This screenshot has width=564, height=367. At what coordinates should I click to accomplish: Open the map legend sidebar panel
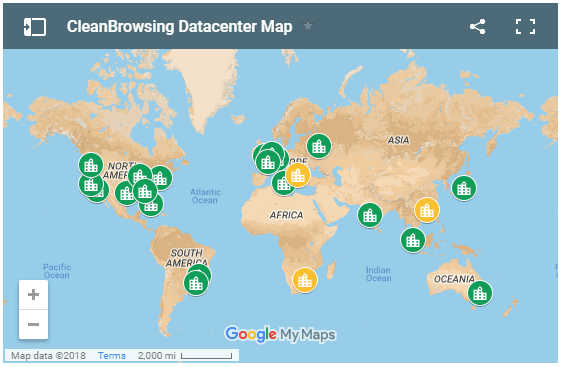(x=35, y=27)
